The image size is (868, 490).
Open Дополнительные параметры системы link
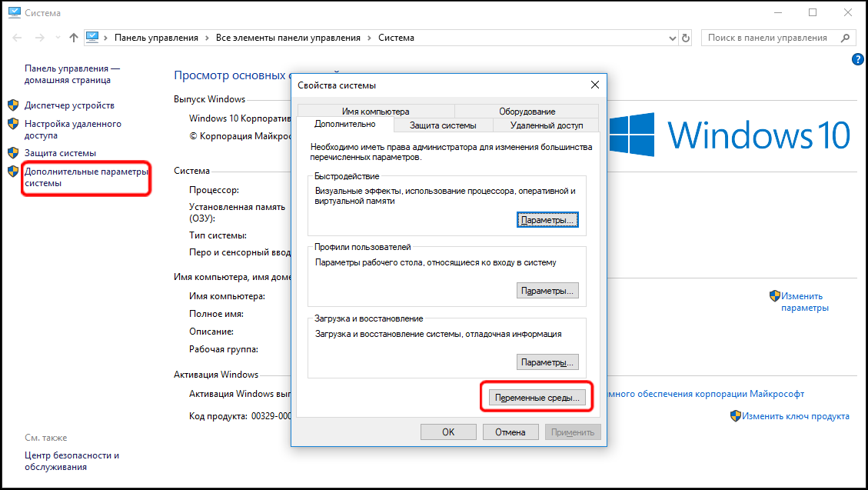point(85,178)
